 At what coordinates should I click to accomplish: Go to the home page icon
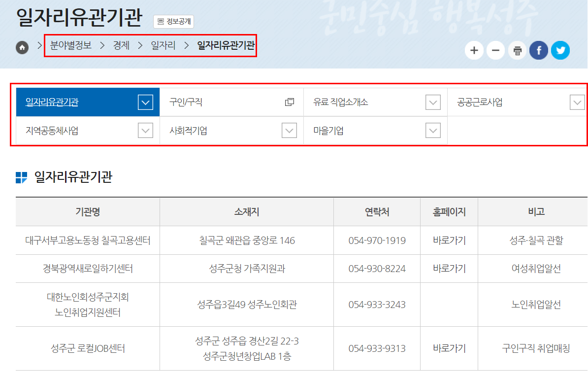click(x=22, y=47)
